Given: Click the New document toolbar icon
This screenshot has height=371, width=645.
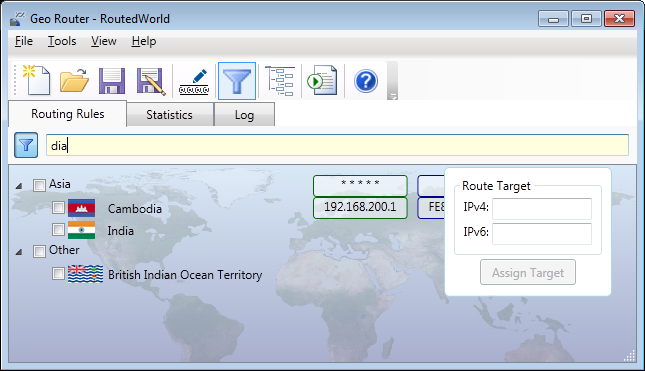Looking at the screenshot, I should [37, 80].
